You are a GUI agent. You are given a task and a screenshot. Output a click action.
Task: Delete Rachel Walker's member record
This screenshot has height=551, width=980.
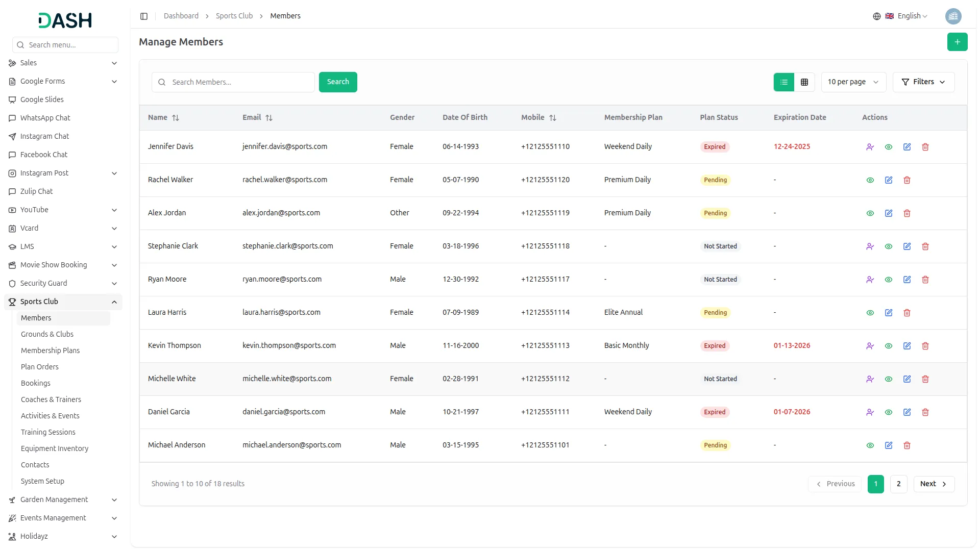tap(906, 180)
